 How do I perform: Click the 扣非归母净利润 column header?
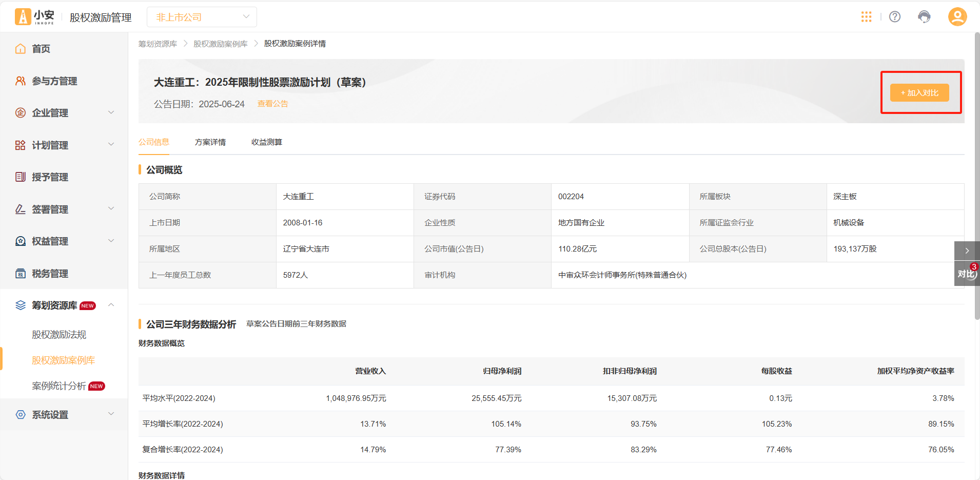click(x=630, y=371)
